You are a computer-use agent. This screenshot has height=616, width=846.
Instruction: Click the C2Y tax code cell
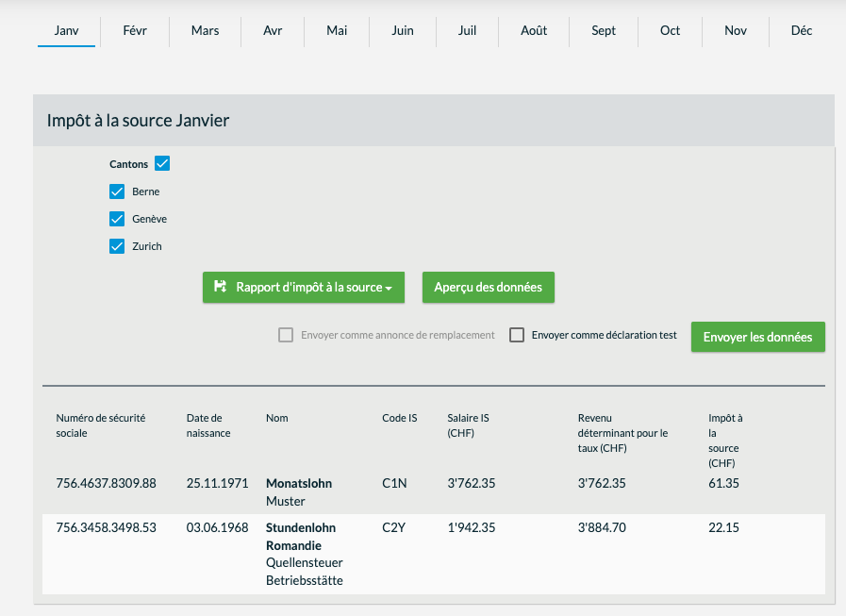point(394,527)
